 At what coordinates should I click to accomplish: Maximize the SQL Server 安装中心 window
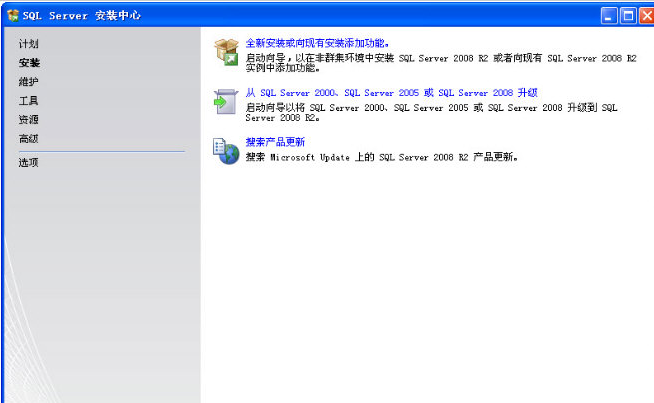click(x=628, y=16)
